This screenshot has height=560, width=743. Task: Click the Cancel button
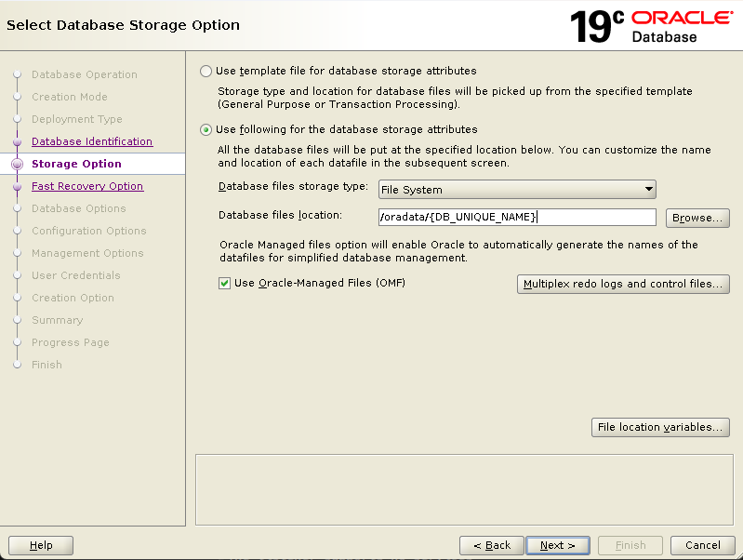pyautogui.click(x=703, y=545)
